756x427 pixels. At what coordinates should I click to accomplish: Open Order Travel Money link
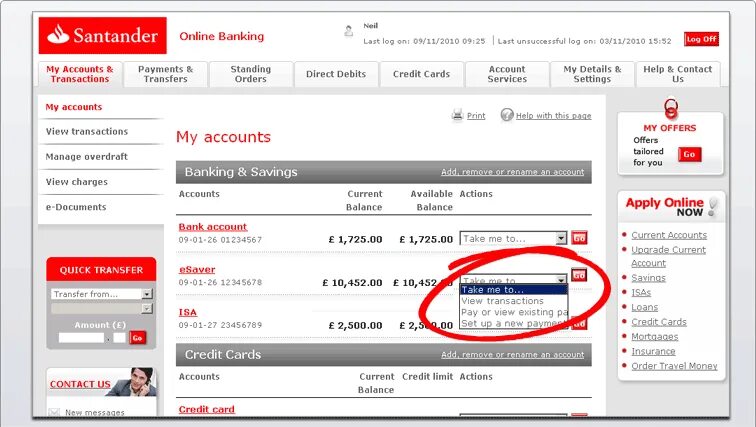click(x=674, y=366)
